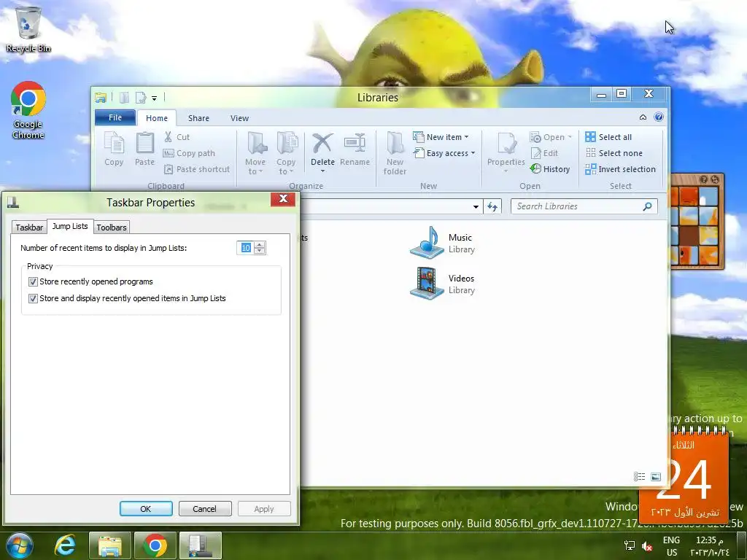Open File Explorer taskbar button
The image size is (747, 560).
110,545
